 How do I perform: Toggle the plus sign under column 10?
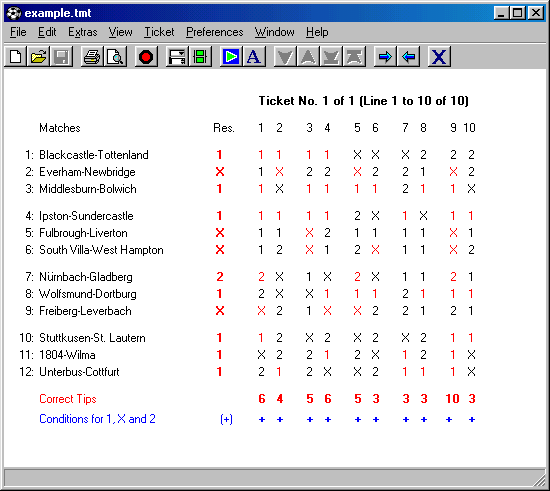point(472,419)
